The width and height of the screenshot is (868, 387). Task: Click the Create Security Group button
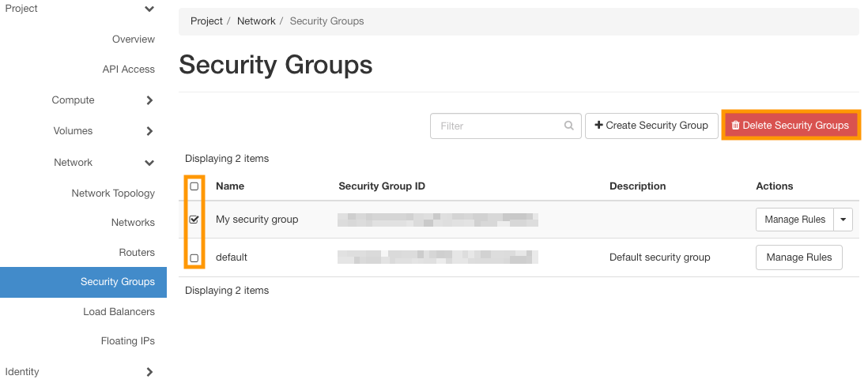click(651, 126)
